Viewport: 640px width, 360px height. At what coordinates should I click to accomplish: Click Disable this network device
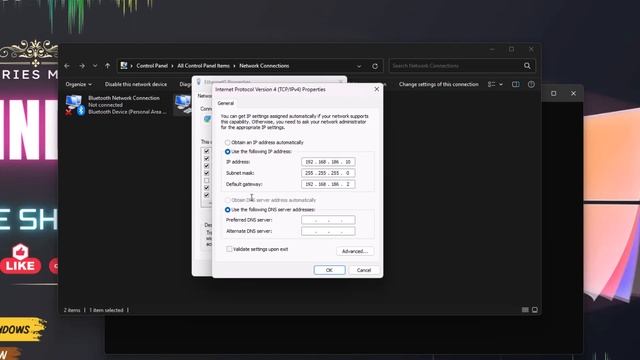pyautogui.click(x=136, y=84)
